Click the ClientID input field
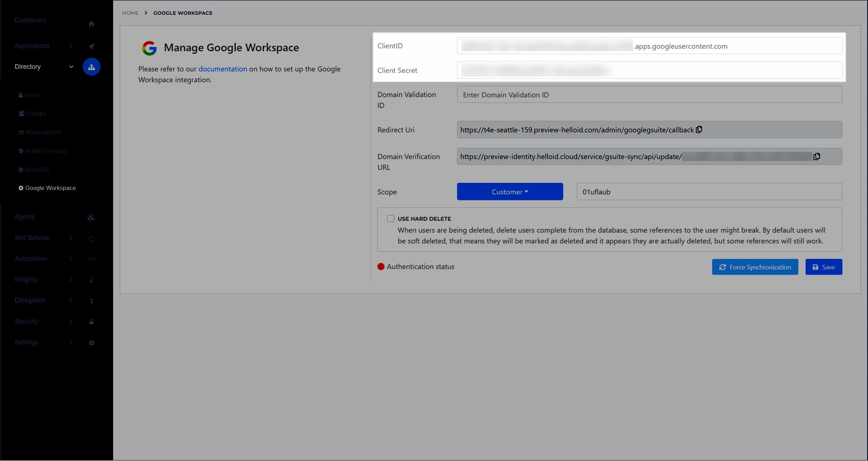This screenshot has height=461, width=868. [650, 46]
